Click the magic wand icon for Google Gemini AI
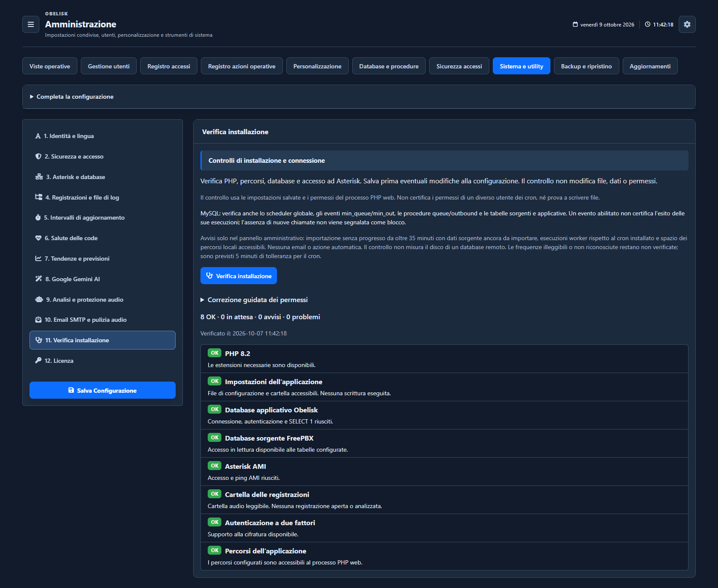 click(38, 279)
